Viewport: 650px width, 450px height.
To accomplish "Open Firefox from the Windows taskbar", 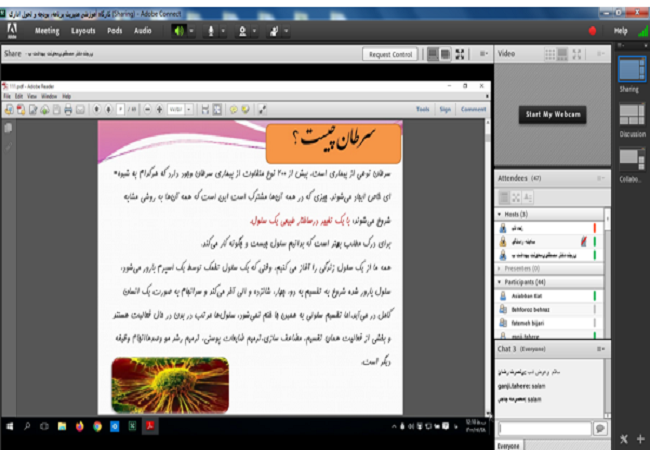I will click(x=79, y=425).
